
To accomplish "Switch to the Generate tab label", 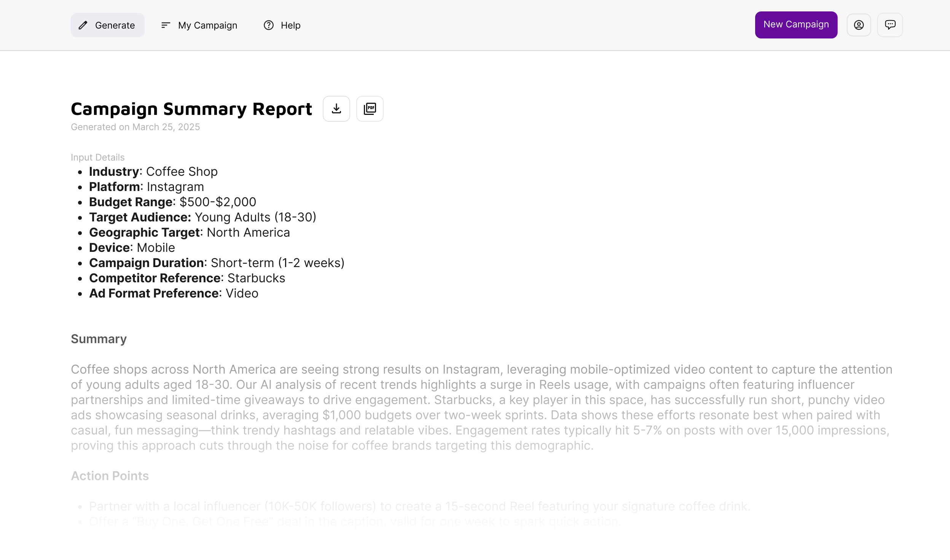I will pos(115,25).
